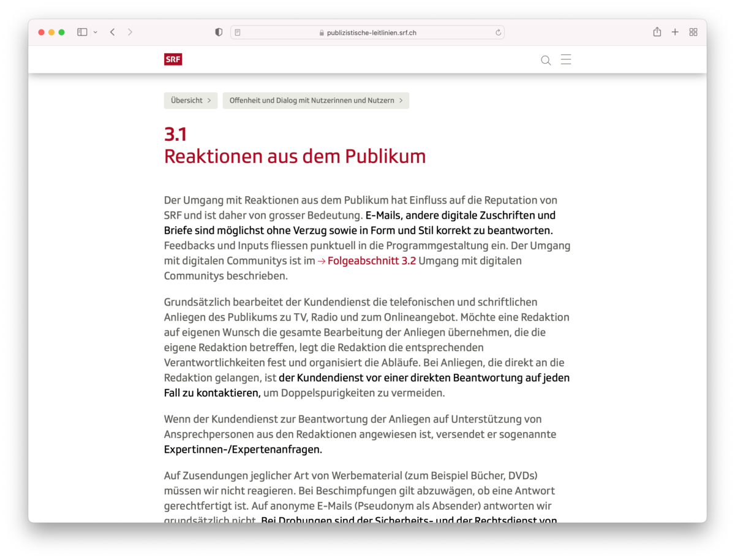Screen dimensions: 735x560
Task: Click the yellow minimize window button
Action: (x=51, y=32)
